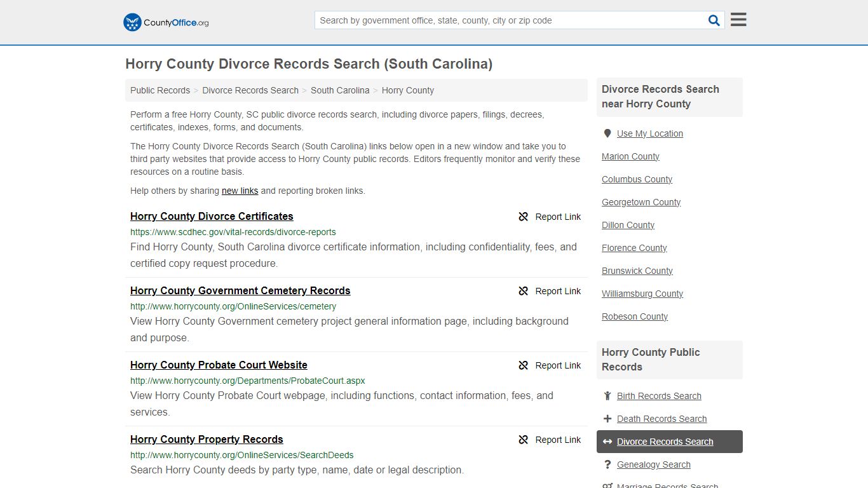
Task: Open South Carolina breadcrumb link
Action: [340, 90]
